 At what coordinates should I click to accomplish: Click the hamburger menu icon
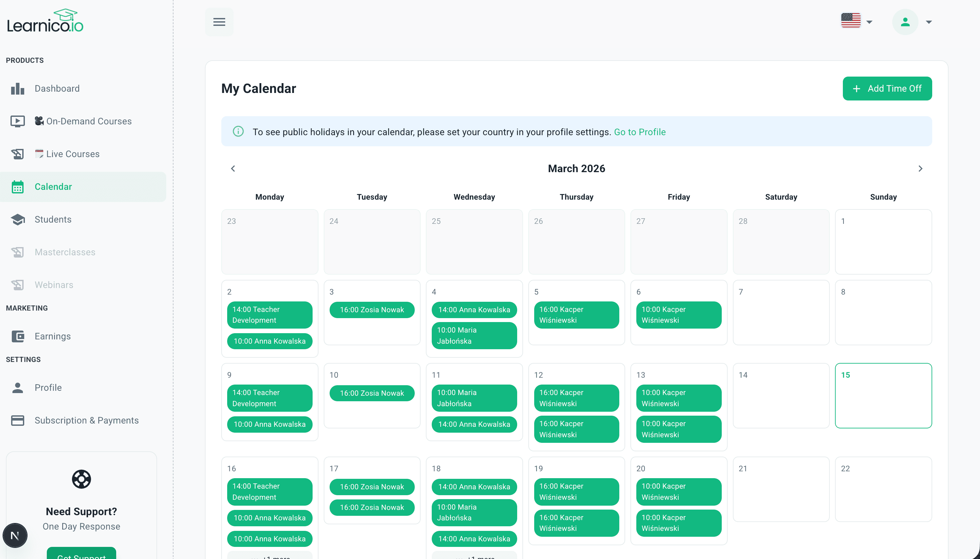click(x=219, y=22)
